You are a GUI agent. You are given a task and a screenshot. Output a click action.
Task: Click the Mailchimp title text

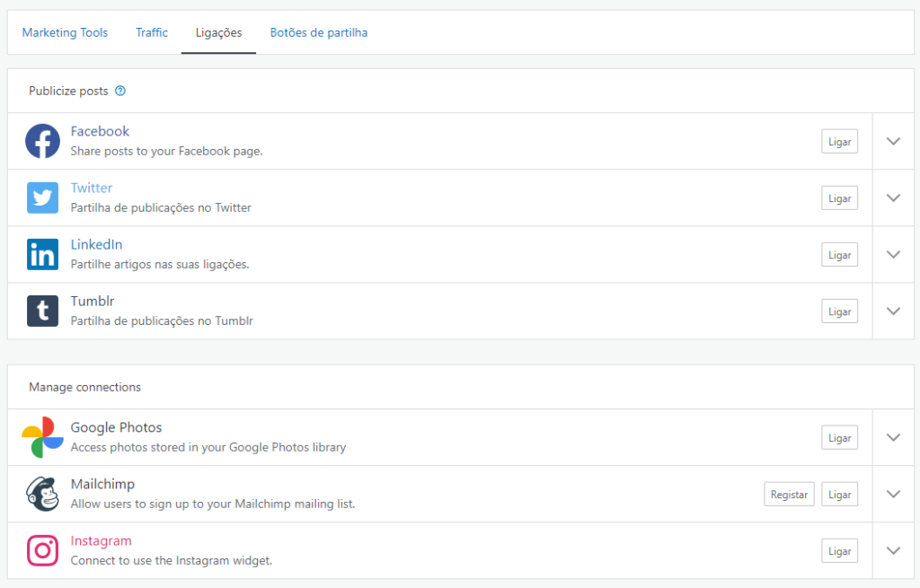(x=102, y=484)
